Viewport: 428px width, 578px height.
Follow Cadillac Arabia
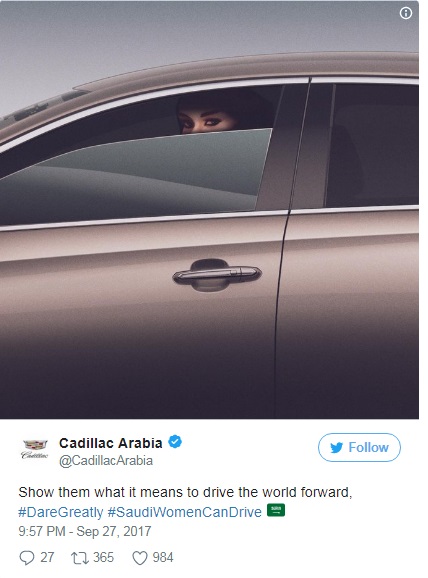click(x=359, y=448)
